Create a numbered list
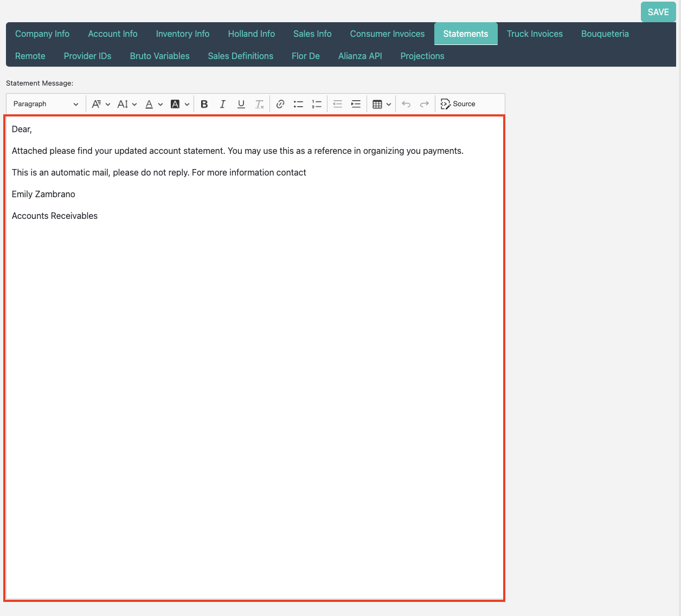Screen dimensions: 681x616 coord(317,104)
